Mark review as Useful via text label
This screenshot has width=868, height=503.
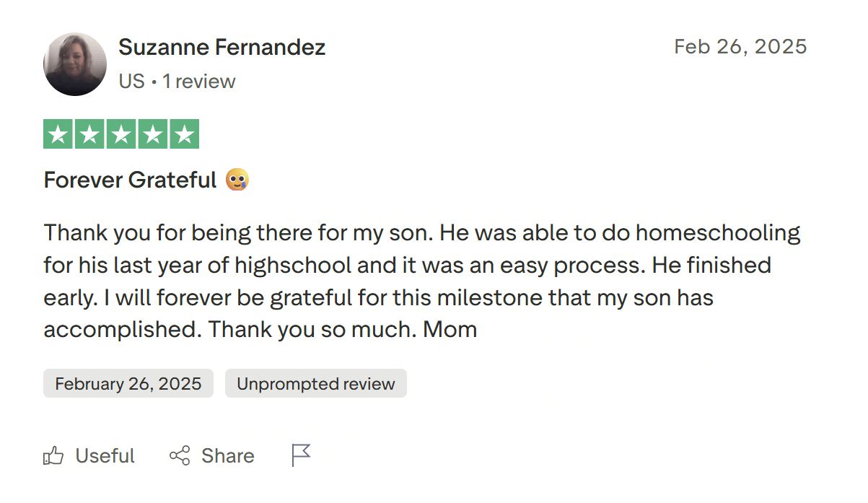[x=105, y=455]
